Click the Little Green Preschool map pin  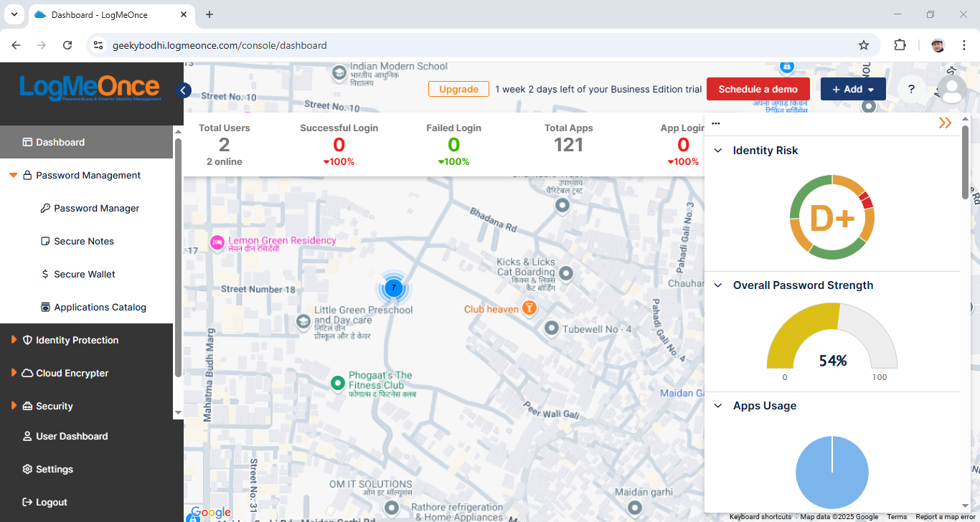[304, 323]
